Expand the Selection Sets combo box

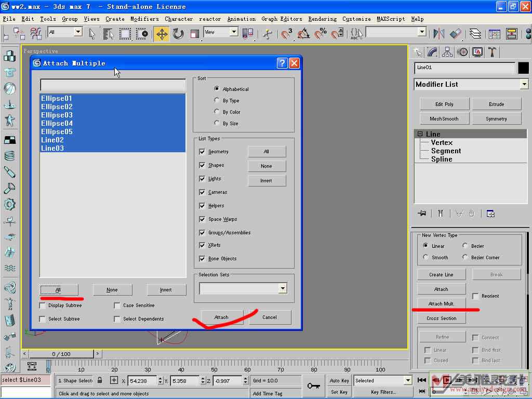click(283, 288)
